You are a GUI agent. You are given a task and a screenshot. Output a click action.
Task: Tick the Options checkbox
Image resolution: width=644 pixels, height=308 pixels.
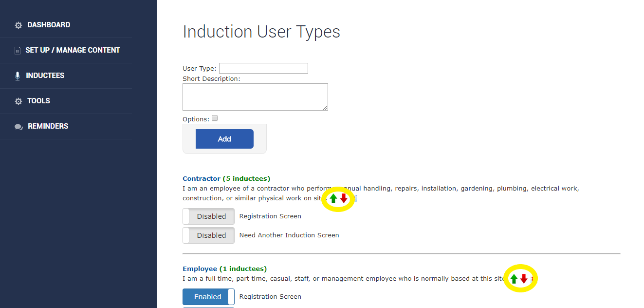click(215, 118)
